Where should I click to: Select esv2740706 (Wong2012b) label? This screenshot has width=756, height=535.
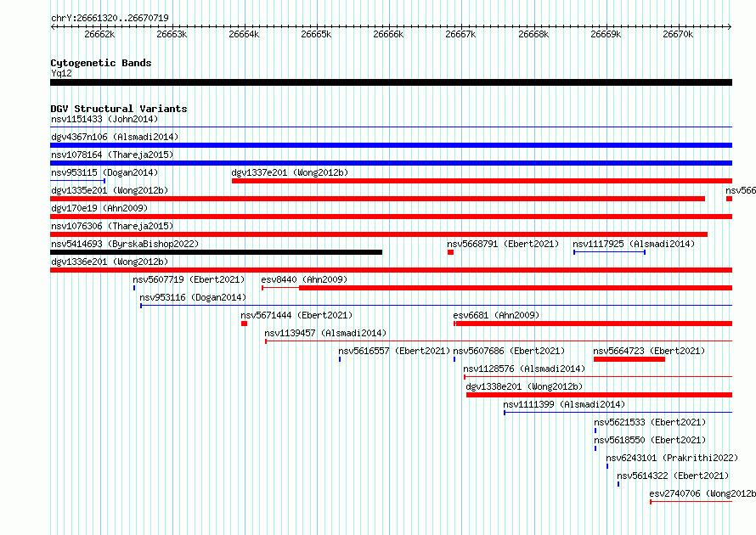pyautogui.click(x=702, y=493)
